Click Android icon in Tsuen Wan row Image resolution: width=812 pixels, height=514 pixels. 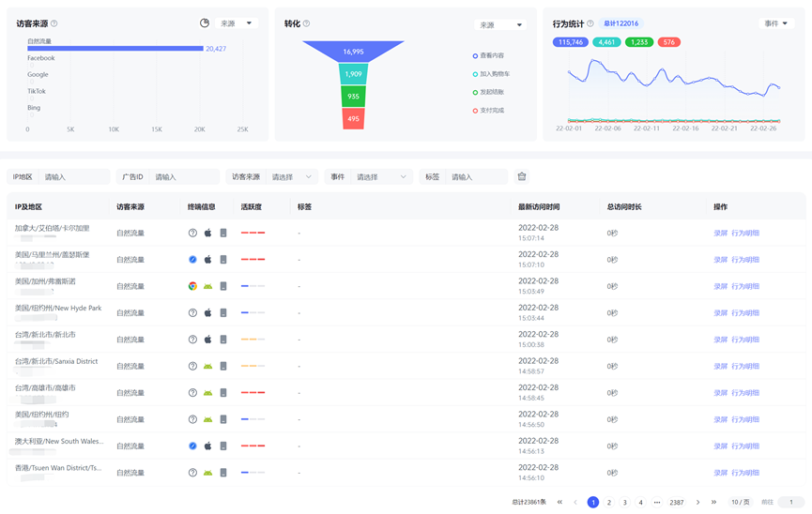pyautogui.click(x=207, y=473)
